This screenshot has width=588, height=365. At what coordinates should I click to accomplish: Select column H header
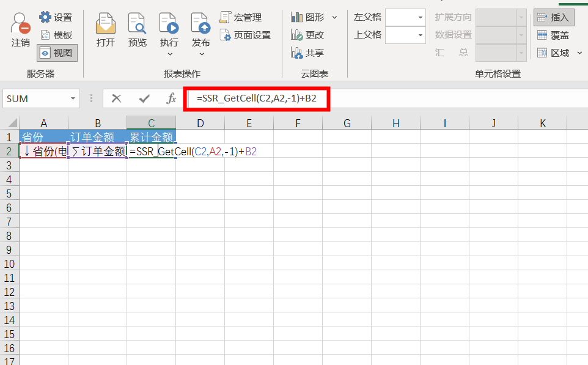(x=395, y=123)
